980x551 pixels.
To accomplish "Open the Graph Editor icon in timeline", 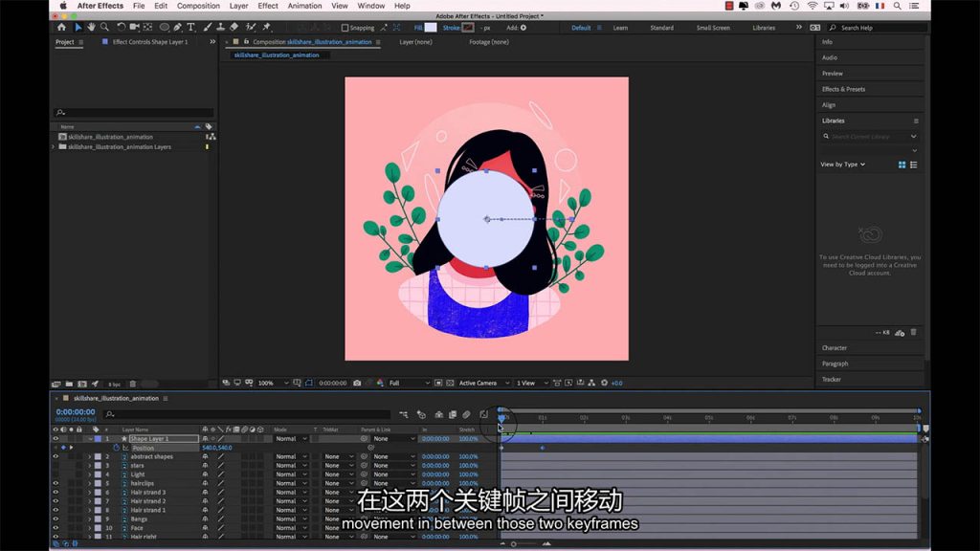I will (x=483, y=414).
